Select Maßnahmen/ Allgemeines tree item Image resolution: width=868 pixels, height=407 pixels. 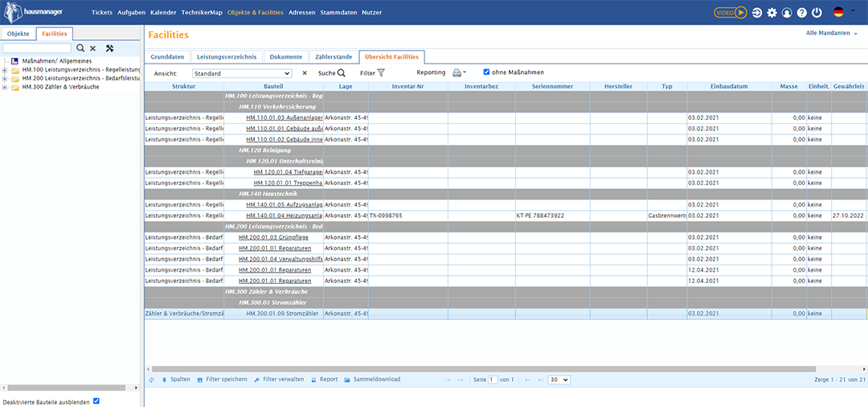tap(57, 61)
